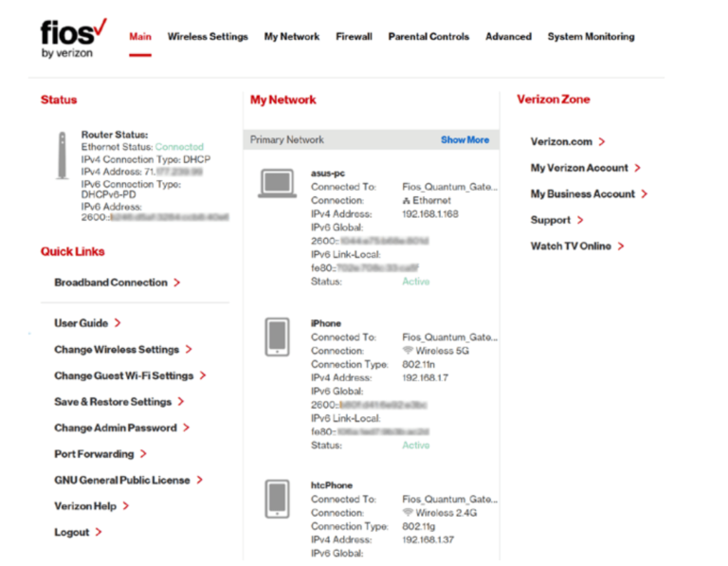The width and height of the screenshot is (728, 566).
Task: Click the arrow beside Logout
Action: point(99,532)
